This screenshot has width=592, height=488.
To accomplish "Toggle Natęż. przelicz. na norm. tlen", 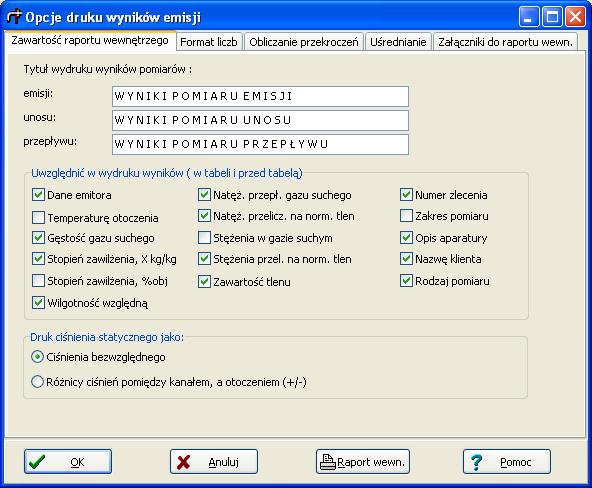I will coord(204,216).
